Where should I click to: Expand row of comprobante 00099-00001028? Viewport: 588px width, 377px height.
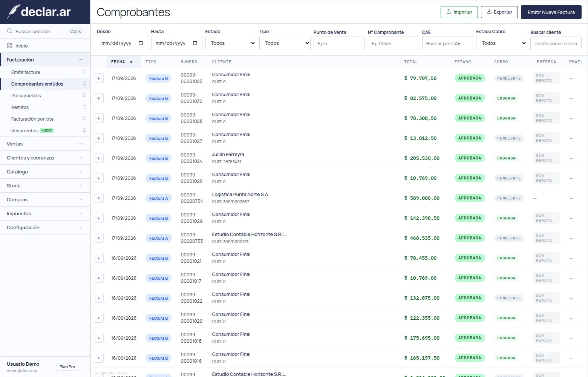click(x=99, y=118)
